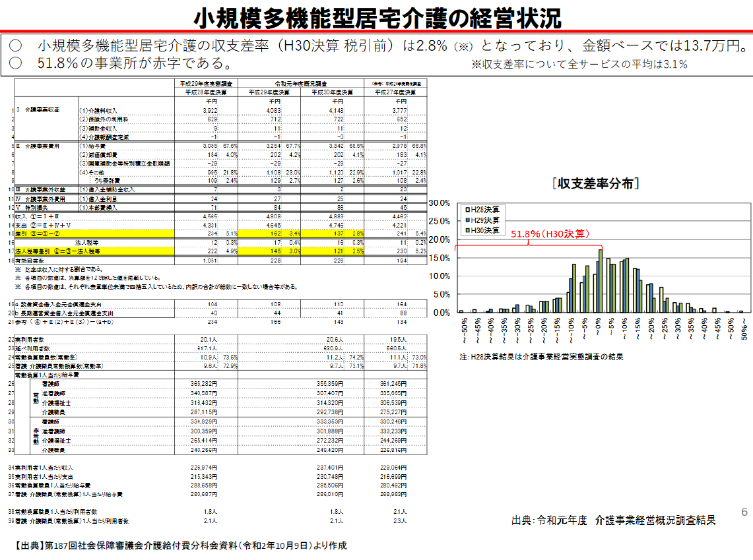The height and width of the screenshot is (560, 753).
Task: Click the heading 常勤換算1人当たり給与費
Action: tap(47, 375)
